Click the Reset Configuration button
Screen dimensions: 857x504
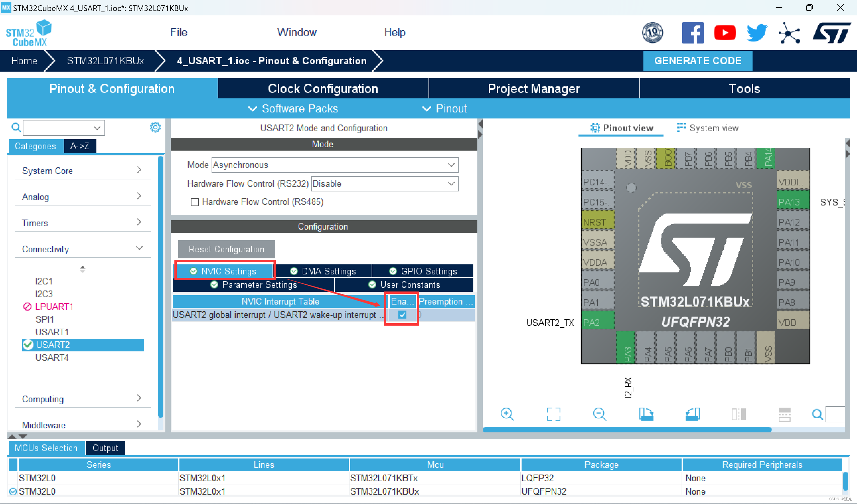[x=226, y=249]
